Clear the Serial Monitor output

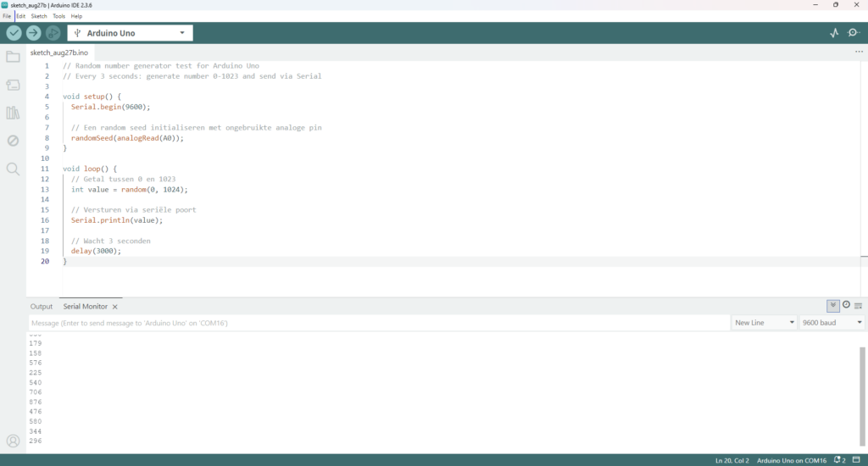coord(858,306)
